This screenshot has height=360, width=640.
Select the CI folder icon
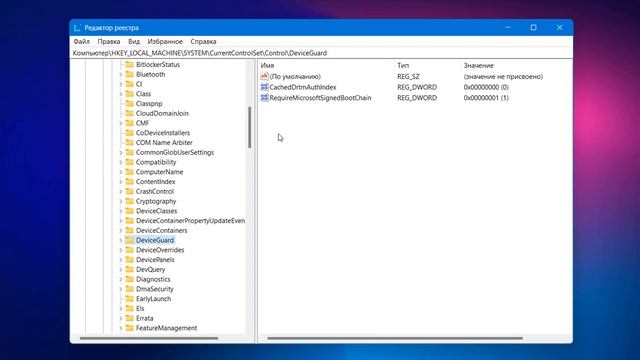point(130,84)
